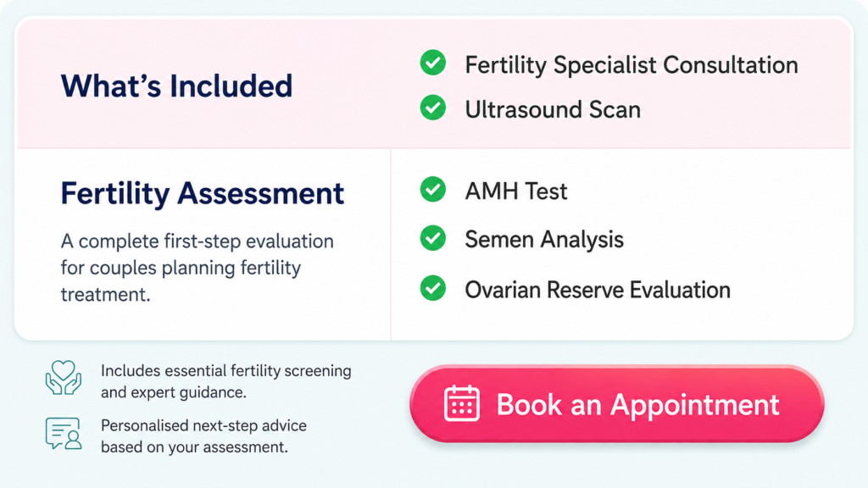Click the green check beside Fertility Specialist Consultation
Viewport: 868px width, 488px height.
point(433,63)
